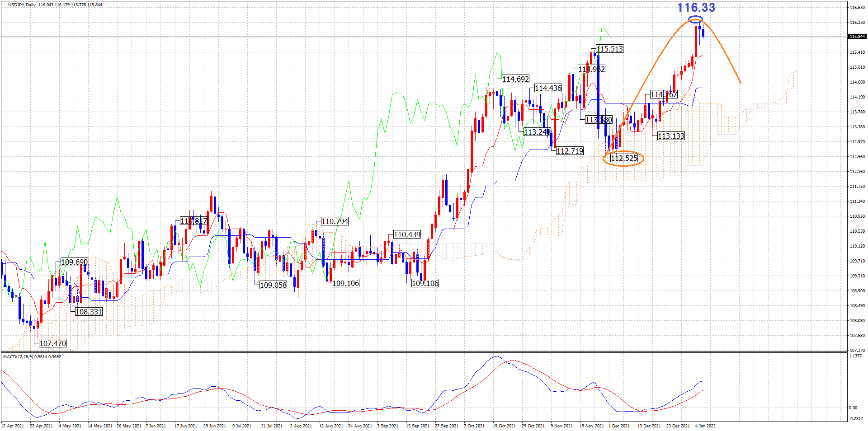Click the USDJPY,Daily chart title
868x431 pixels.
coord(22,5)
